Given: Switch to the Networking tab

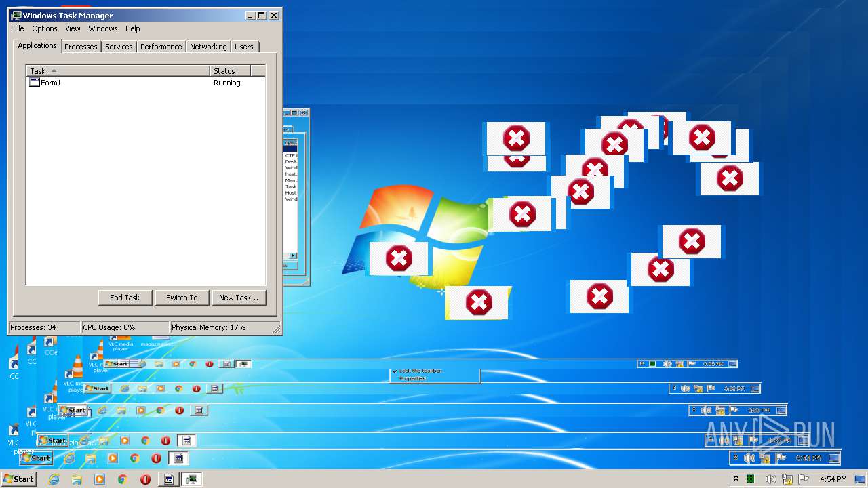Looking at the screenshot, I should 208,47.
